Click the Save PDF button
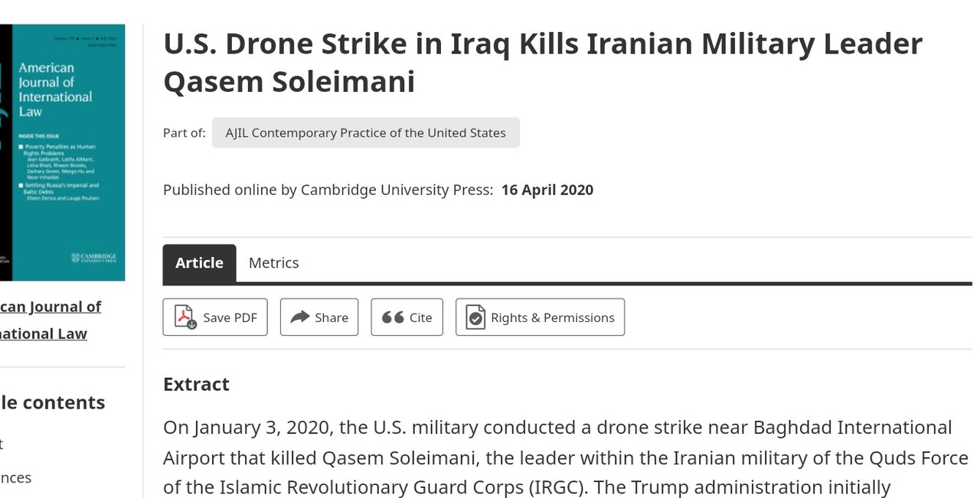The width and height of the screenshot is (980, 498). coord(215,317)
